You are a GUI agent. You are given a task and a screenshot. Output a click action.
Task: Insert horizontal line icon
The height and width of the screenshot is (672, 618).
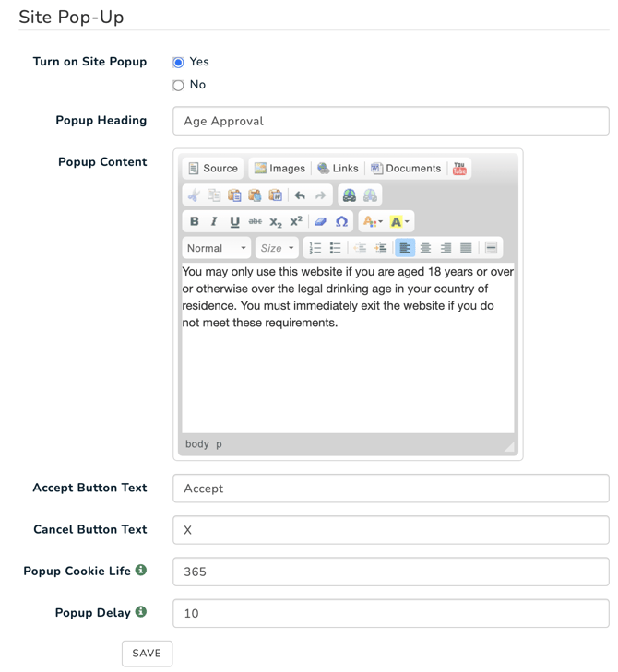coord(491,248)
